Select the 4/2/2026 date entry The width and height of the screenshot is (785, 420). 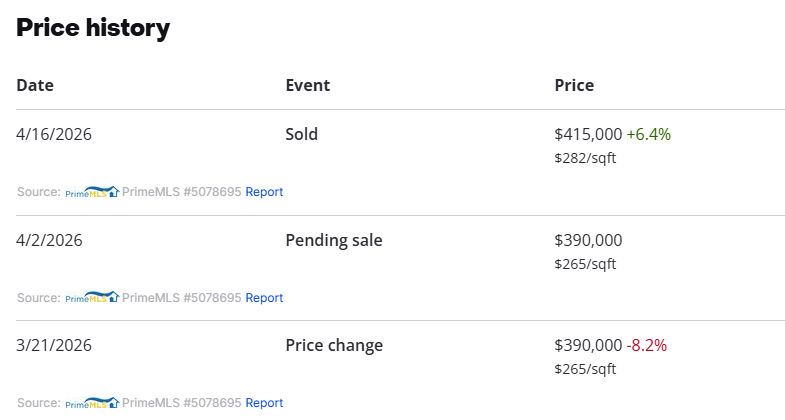[49, 240]
